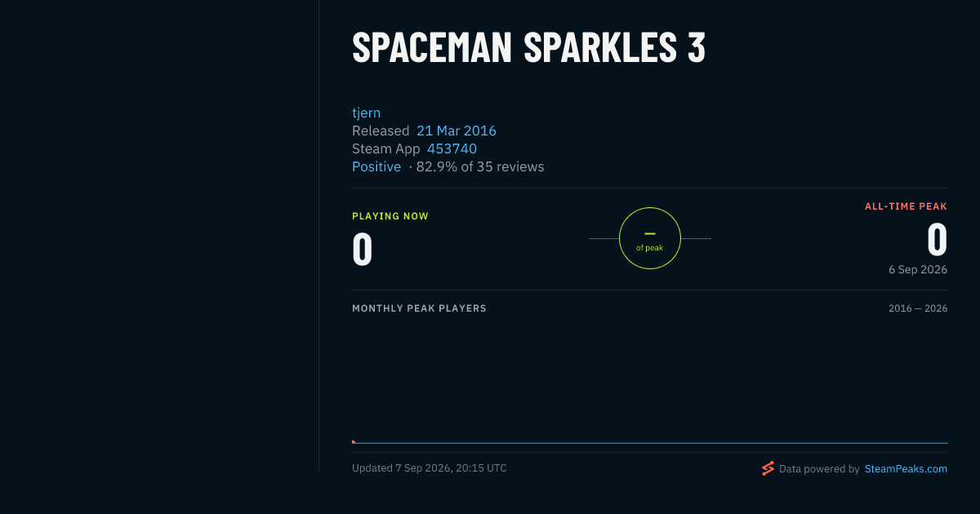Select the Playing Now label
The image size is (980, 514).
(390, 216)
